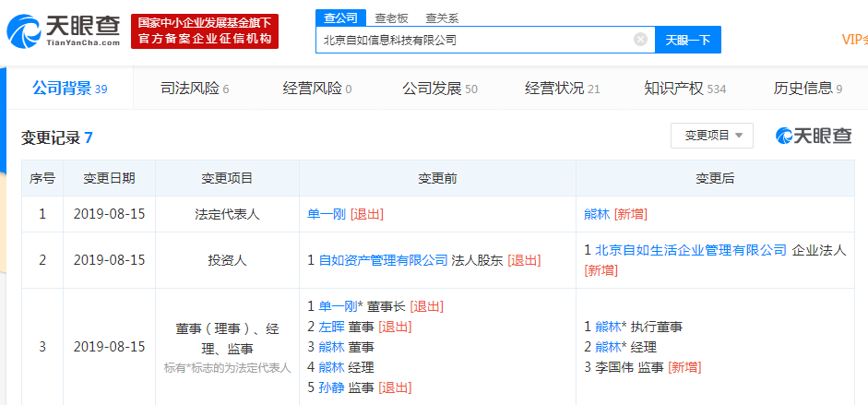Viewport: 868px width, 405px height.
Task: Select the 查公司 search tab
Action: tap(341, 18)
